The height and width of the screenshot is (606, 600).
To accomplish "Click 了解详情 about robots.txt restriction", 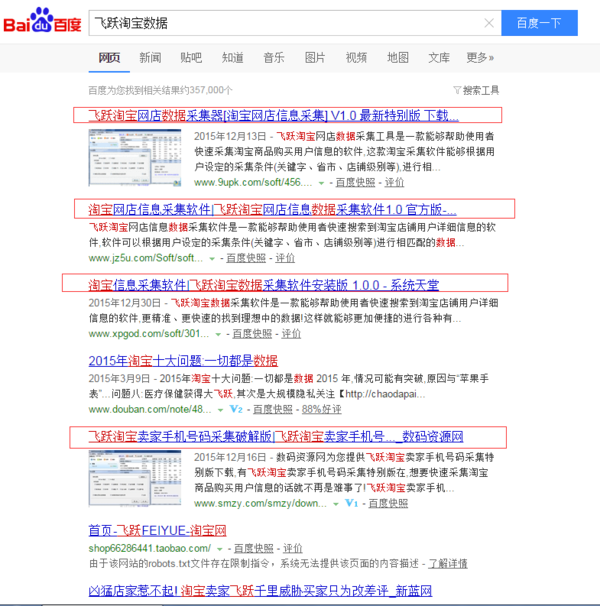I will coord(448,563).
